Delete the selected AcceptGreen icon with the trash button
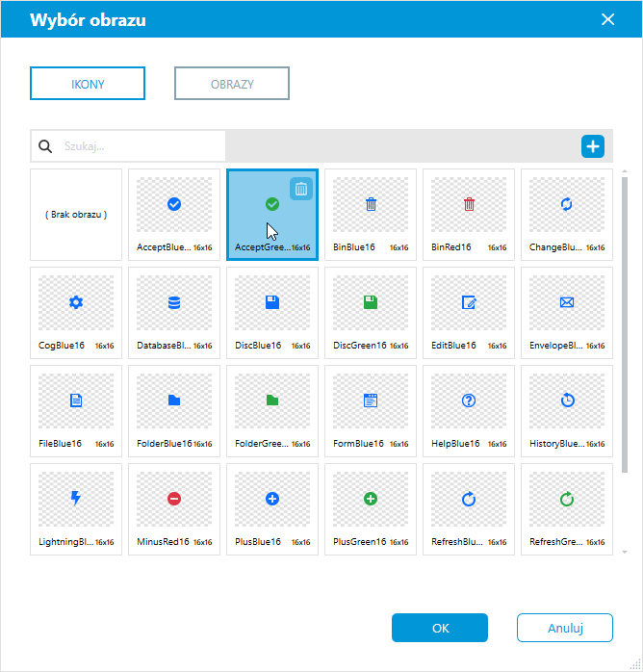643x672 pixels. pos(300,189)
